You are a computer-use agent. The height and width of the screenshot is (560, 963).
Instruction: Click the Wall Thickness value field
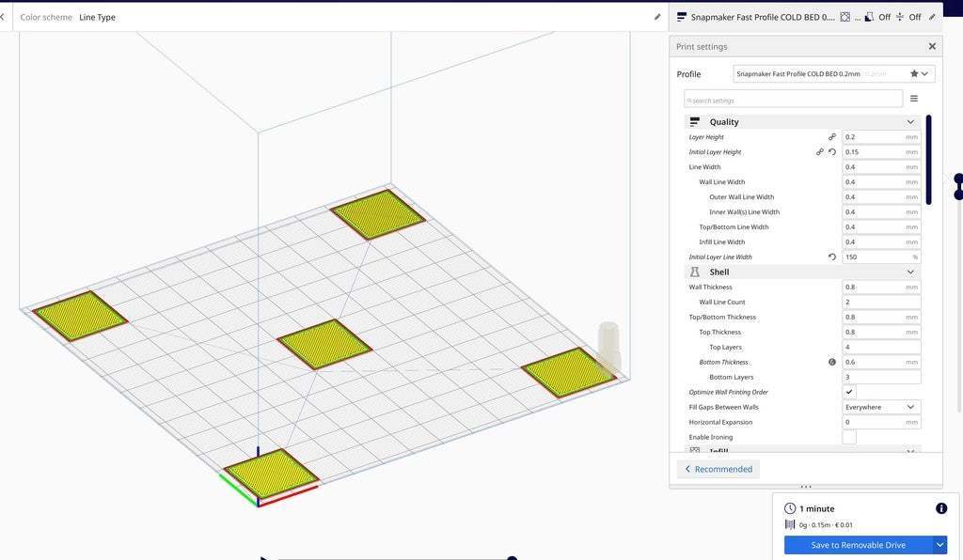[x=881, y=288]
